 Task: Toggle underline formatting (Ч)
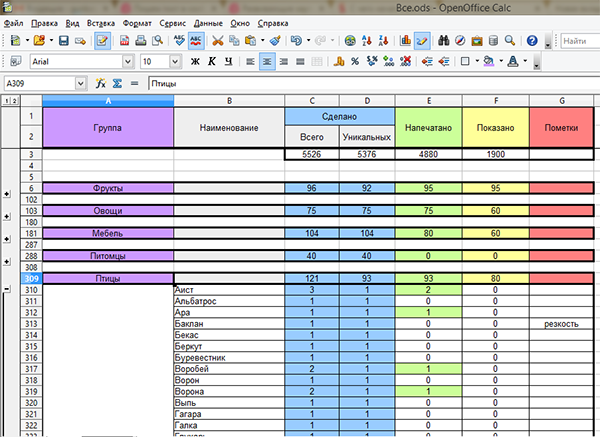[x=229, y=62]
